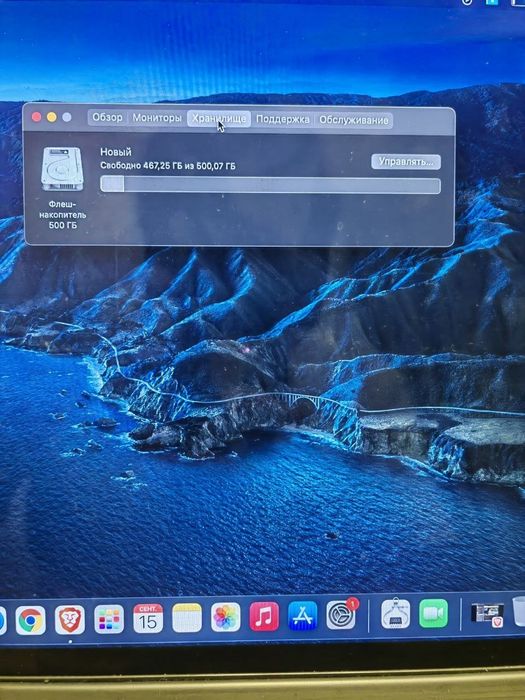Screen dimensions: 525x700
Task: Open the Calendar app showing 15
Action: tap(148, 618)
